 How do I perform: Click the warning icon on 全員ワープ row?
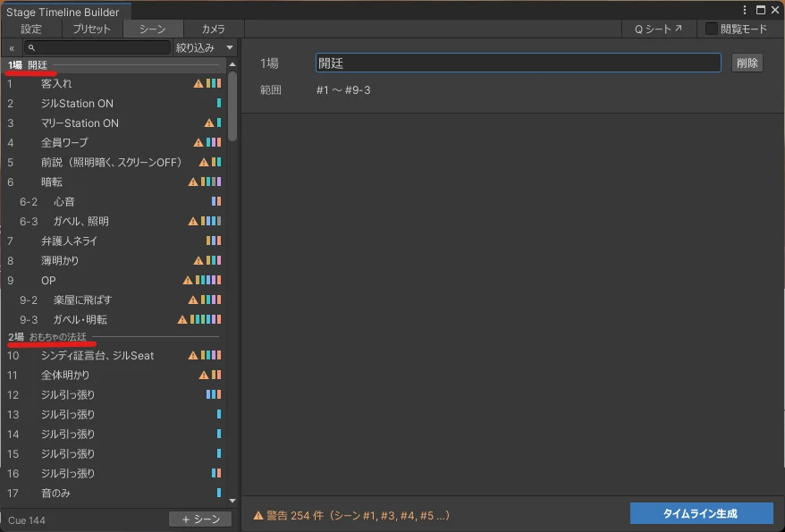[198, 143]
